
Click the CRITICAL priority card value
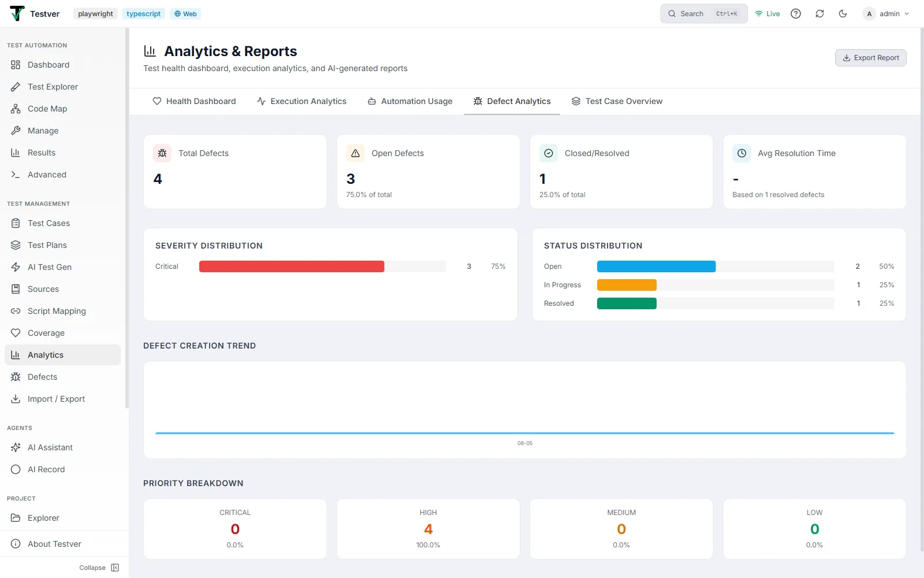235,529
